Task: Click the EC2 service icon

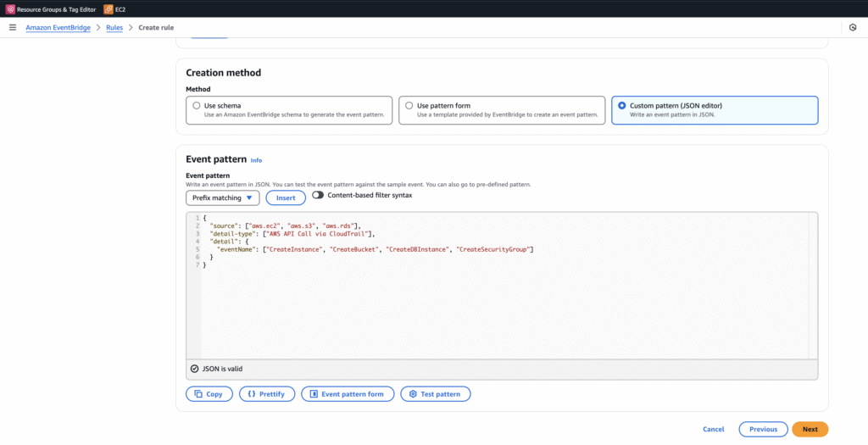Action: pyautogui.click(x=108, y=9)
